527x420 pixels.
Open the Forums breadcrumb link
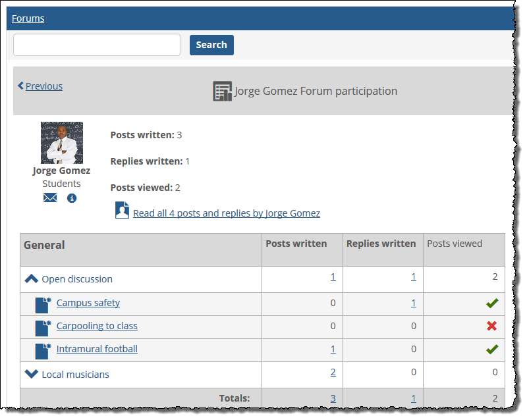(x=28, y=18)
